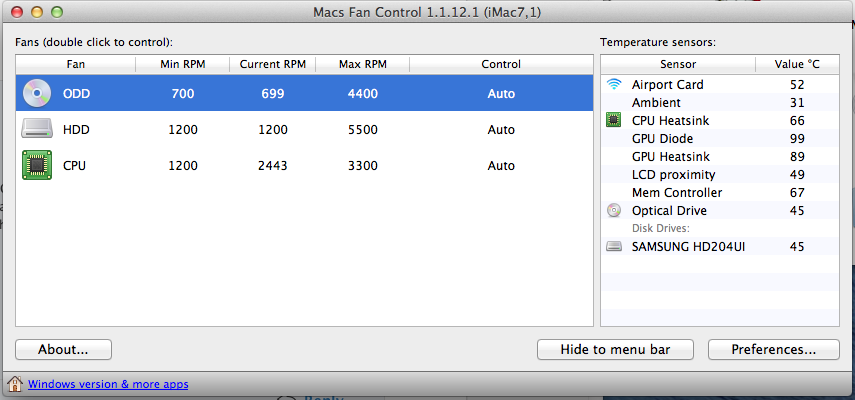Click the Sensor column header
Image resolution: width=855 pixels, height=400 pixels.
point(678,64)
